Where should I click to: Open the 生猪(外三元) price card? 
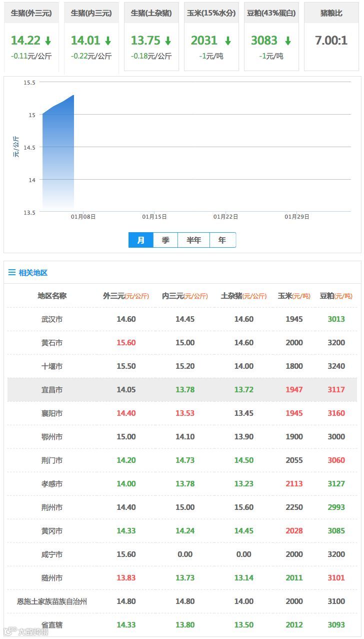tap(31, 37)
